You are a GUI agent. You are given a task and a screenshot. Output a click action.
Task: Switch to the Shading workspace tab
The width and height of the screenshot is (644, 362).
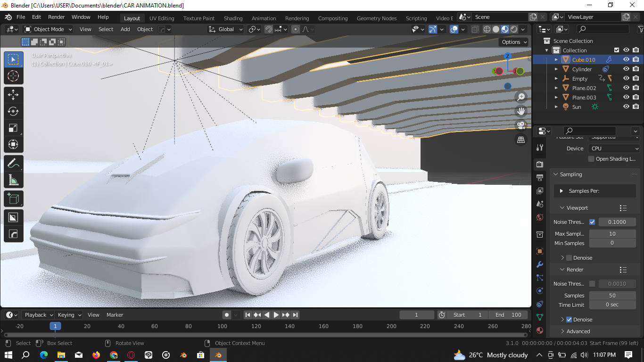(233, 18)
